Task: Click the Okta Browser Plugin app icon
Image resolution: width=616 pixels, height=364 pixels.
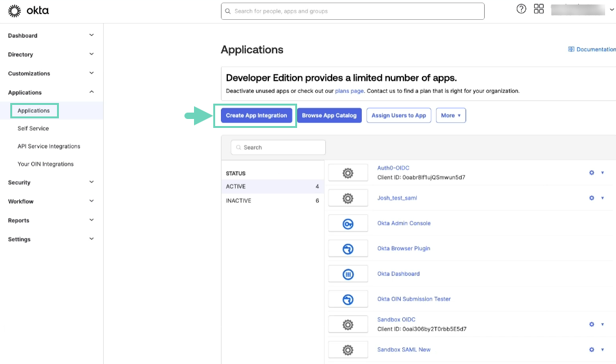Action: [x=348, y=248]
